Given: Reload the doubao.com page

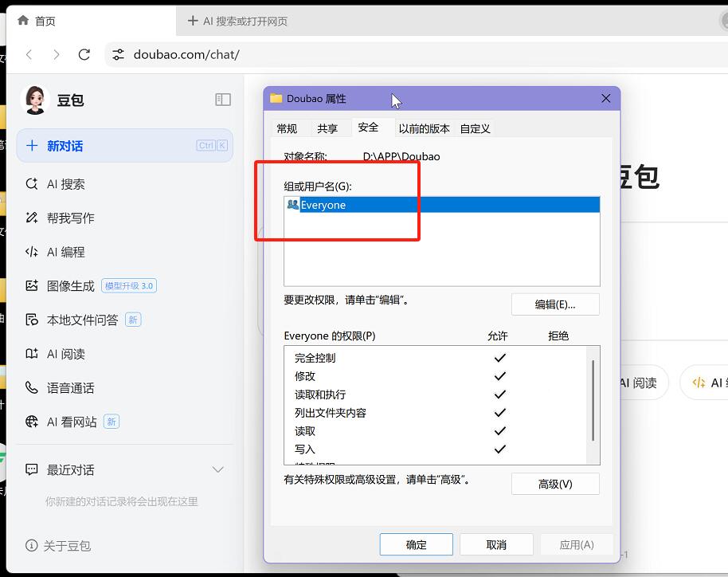Looking at the screenshot, I should (x=84, y=55).
